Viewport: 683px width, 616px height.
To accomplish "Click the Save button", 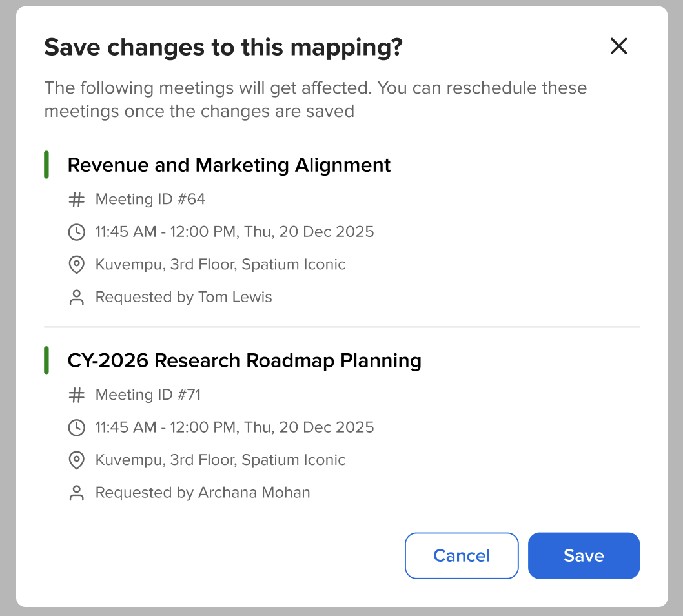I will [x=584, y=555].
